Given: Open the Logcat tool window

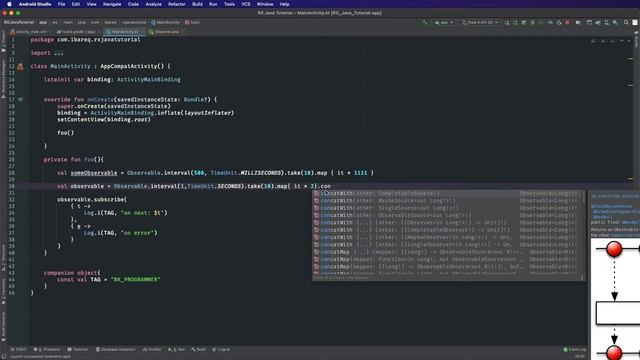Looking at the screenshot, I should point(221,349).
